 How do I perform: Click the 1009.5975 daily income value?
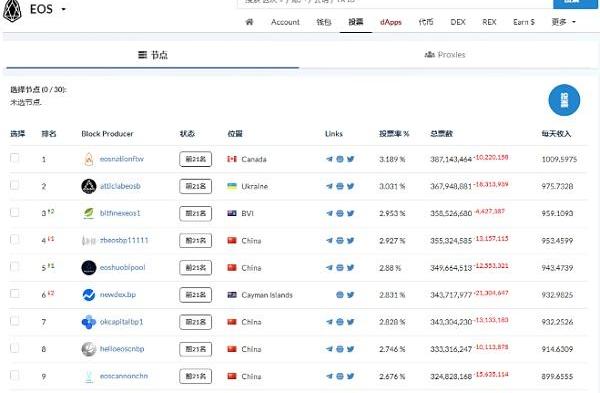[559, 159]
